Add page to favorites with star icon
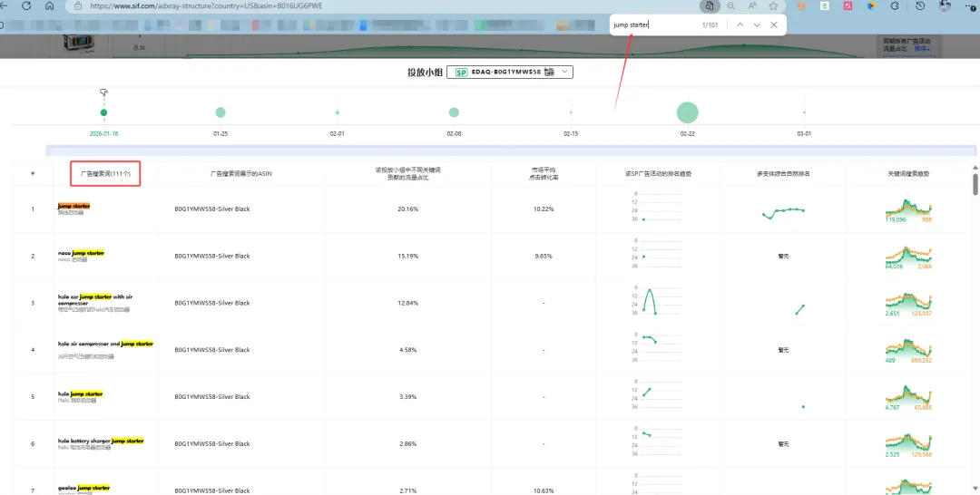This screenshot has height=495, width=980. click(x=771, y=6)
